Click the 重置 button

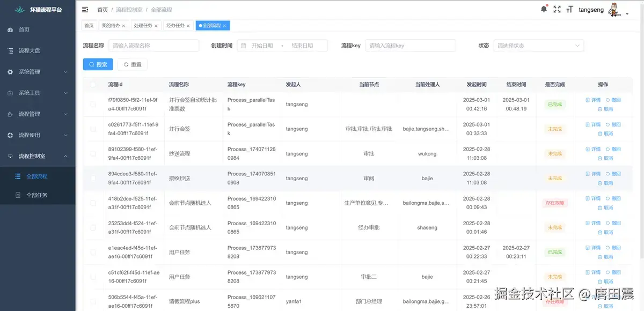point(133,64)
